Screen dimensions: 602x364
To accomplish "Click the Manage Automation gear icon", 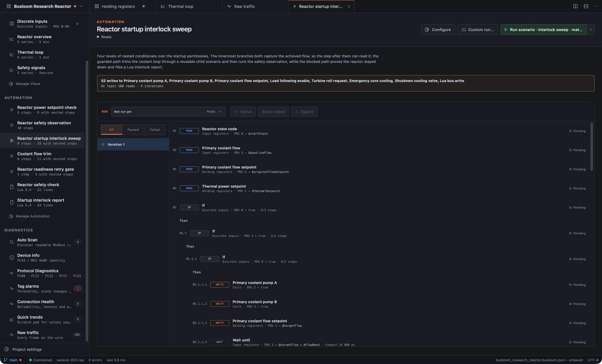I will (11, 216).
